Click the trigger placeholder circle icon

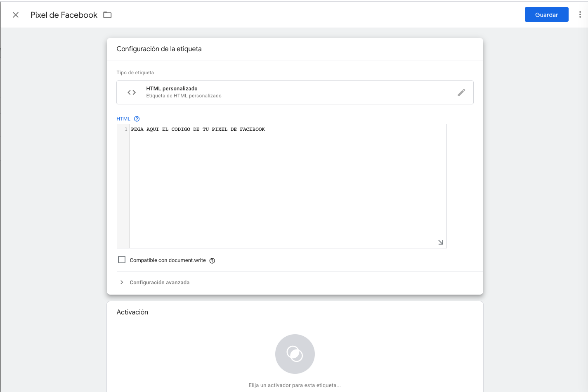click(295, 354)
